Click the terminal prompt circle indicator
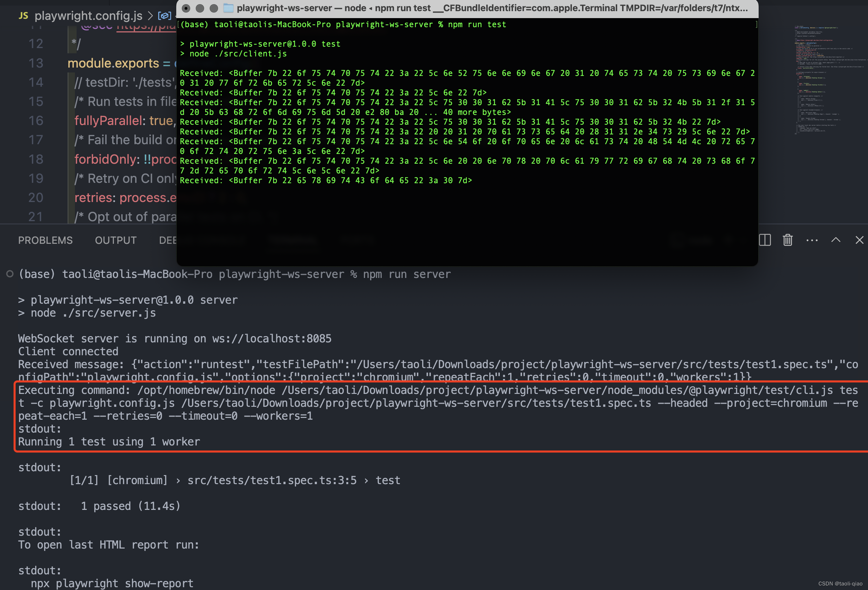This screenshot has width=868, height=590. tap(10, 274)
